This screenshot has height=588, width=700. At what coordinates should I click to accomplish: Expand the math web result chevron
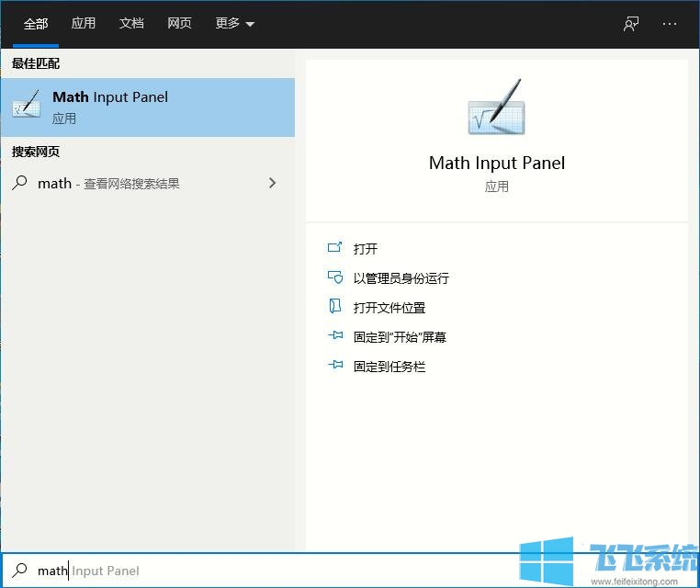point(272,183)
